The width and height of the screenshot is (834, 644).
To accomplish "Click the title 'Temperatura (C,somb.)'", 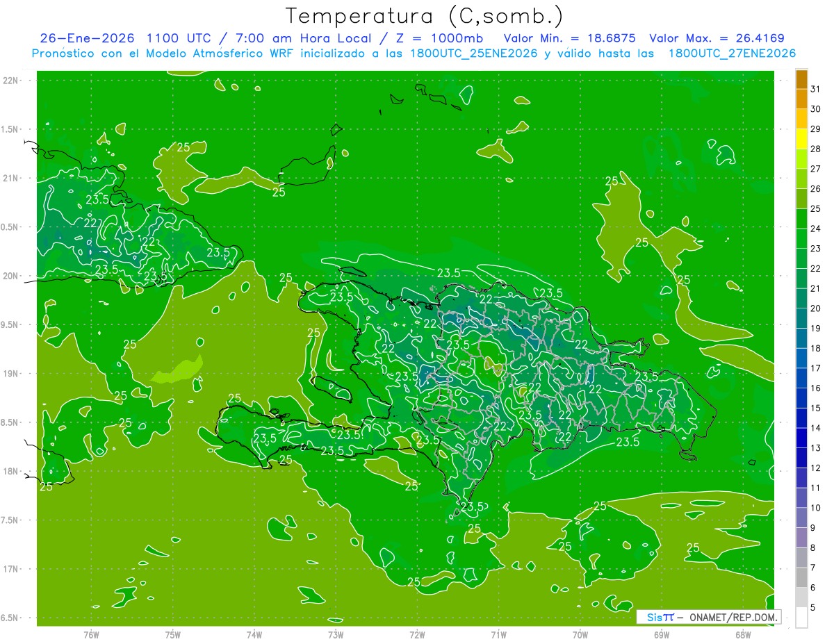I will pos(425,16).
